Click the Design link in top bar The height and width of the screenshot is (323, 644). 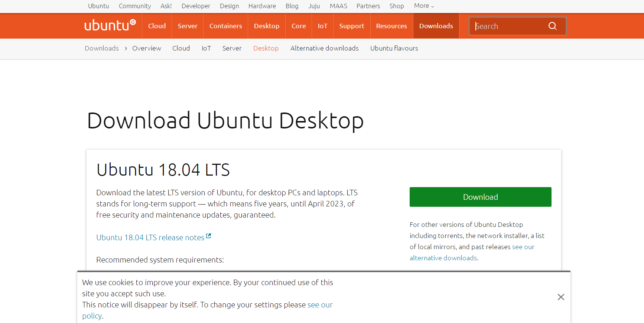[x=229, y=6]
